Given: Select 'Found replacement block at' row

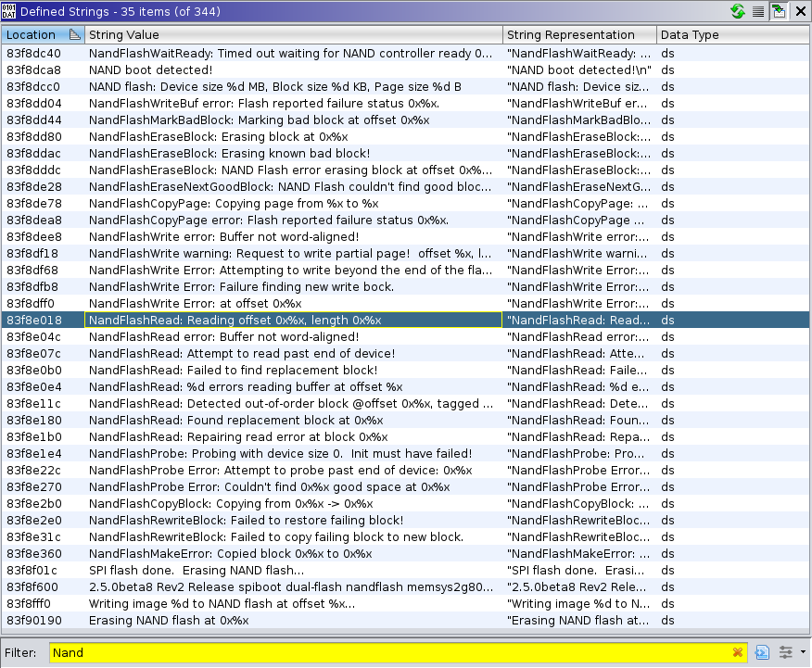Looking at the screenshot, I should [405, 420].
